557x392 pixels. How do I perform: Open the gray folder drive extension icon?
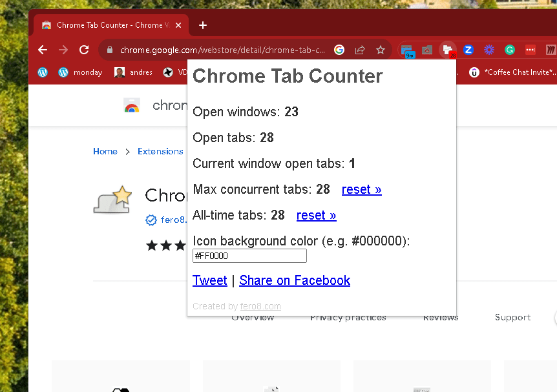tap(427, 50)
